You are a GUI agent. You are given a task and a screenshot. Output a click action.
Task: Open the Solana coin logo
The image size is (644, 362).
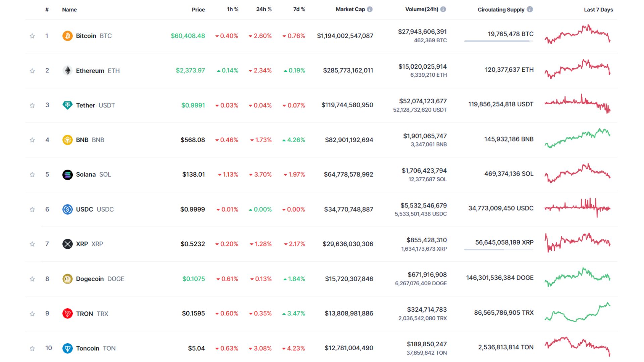click(67, 174)
